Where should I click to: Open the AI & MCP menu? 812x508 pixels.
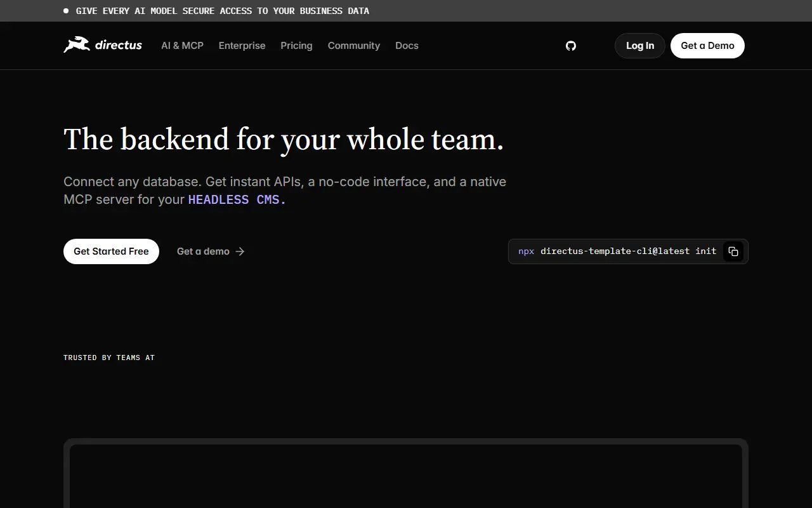click(182, 46)
